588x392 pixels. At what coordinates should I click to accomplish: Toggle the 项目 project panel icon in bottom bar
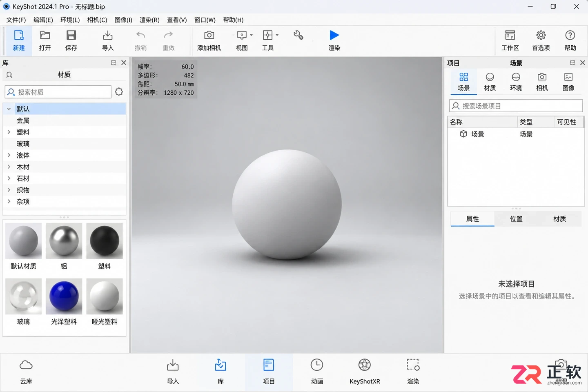(269, 365)
